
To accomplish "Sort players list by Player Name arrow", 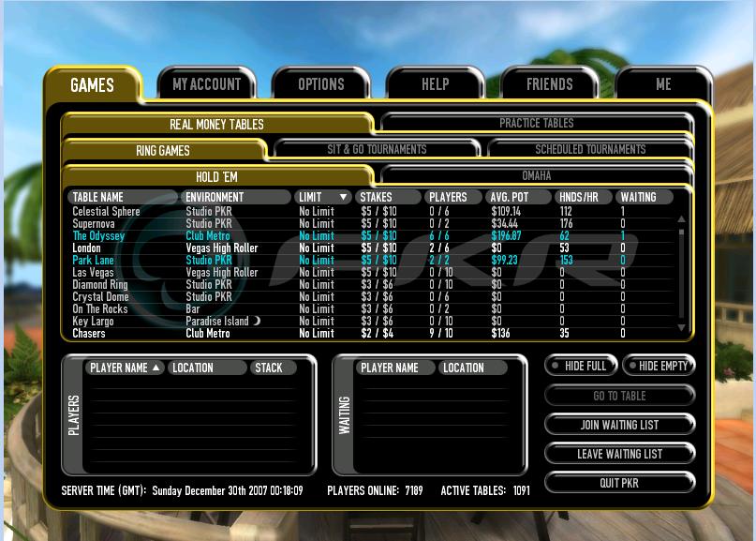I will tap(156, 368).
